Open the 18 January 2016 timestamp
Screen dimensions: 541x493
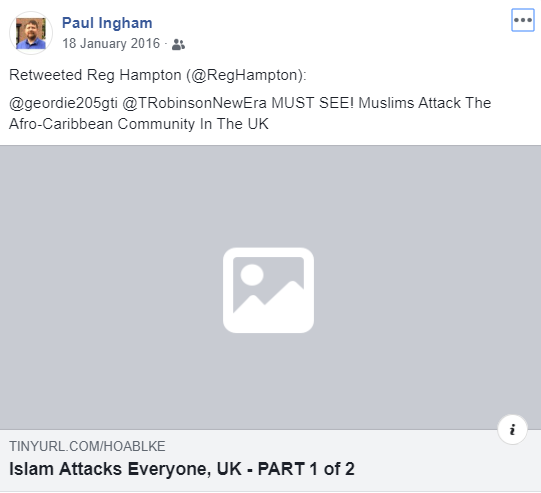[111, 43]
